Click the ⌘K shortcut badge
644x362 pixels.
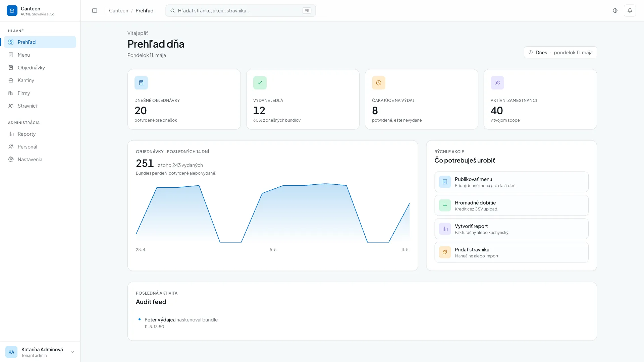307,11
